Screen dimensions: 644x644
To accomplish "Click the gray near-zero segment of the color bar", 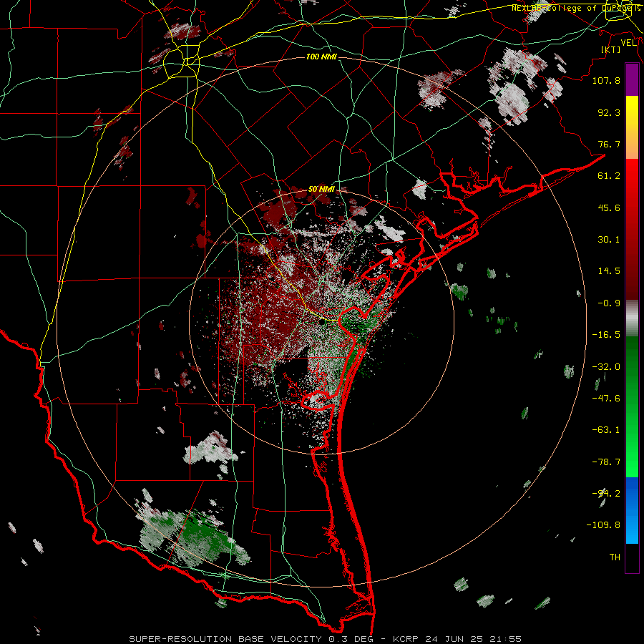I will point(632,318).
